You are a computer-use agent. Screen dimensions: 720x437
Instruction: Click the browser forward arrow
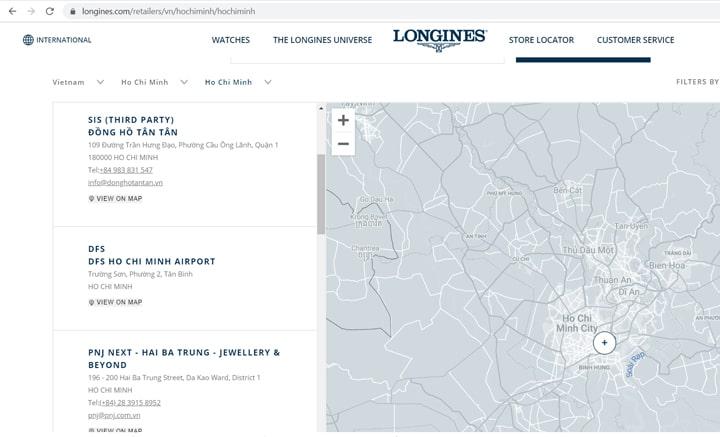click(x=31, y=11)
